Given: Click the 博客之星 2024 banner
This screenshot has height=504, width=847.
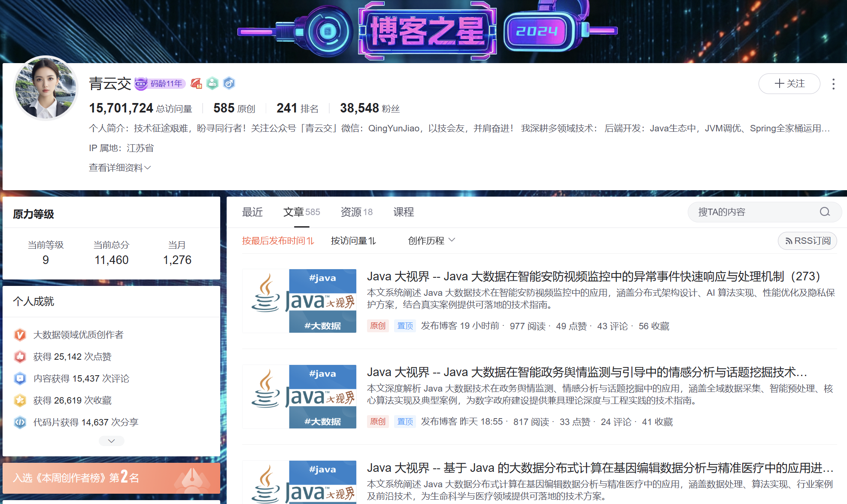Looking at the screenshot, I should [x=427, y=30].
